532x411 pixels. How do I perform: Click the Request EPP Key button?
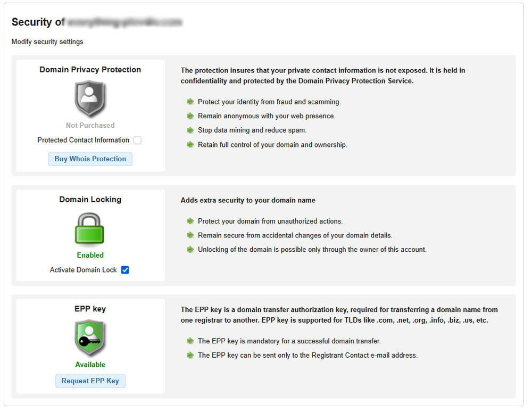90,381
